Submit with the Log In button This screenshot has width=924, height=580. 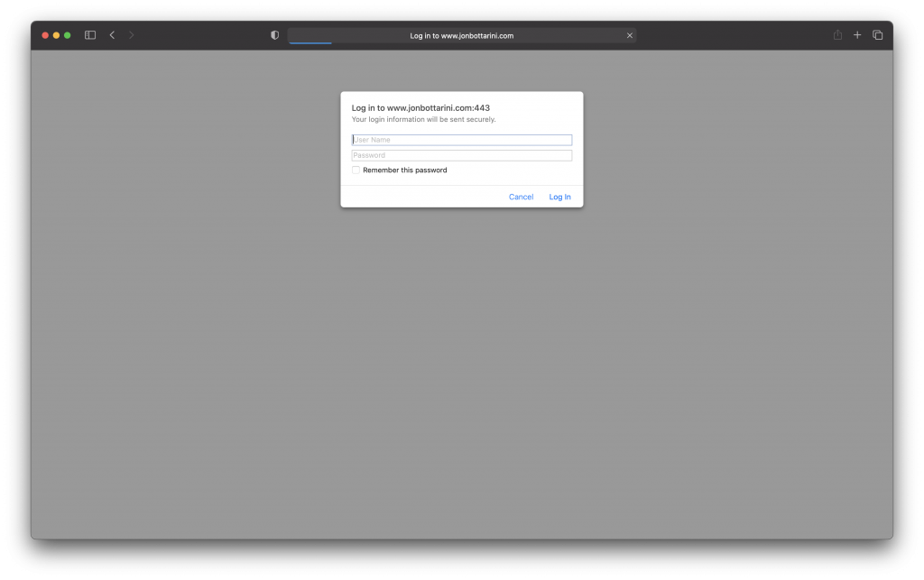[559, 197]
